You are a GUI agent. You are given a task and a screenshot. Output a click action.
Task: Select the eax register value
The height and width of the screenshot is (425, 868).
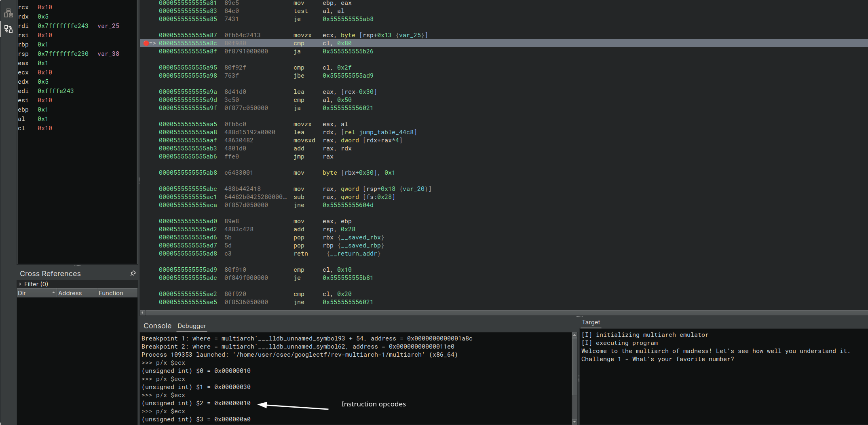tap(43, 63)
